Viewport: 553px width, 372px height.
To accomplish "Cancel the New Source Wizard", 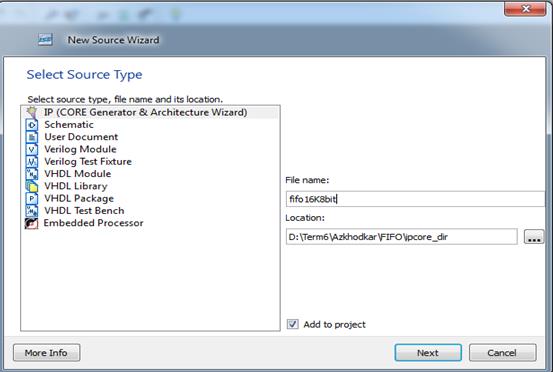I will 502,353.
